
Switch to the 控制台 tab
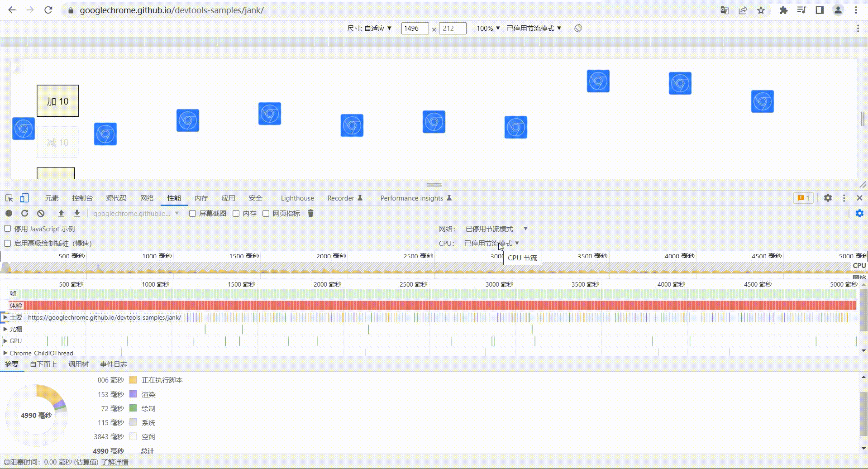pos(82,198)
